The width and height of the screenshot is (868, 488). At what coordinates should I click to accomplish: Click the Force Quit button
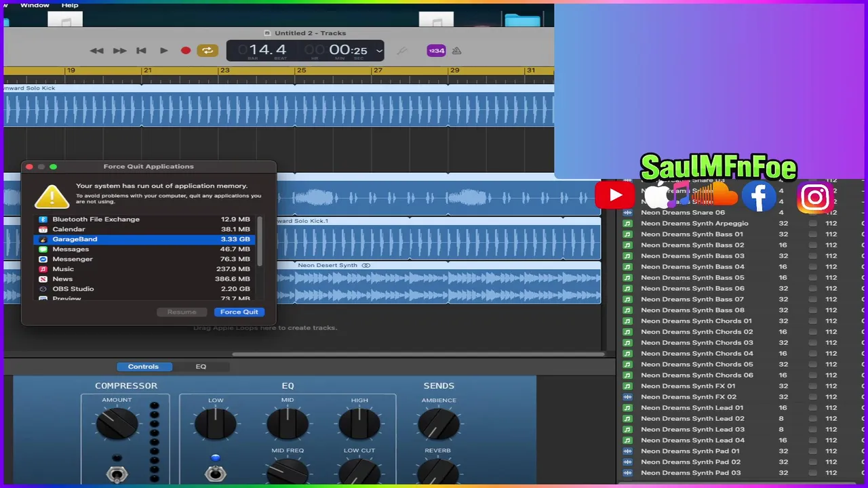click(x=239, y=312)
